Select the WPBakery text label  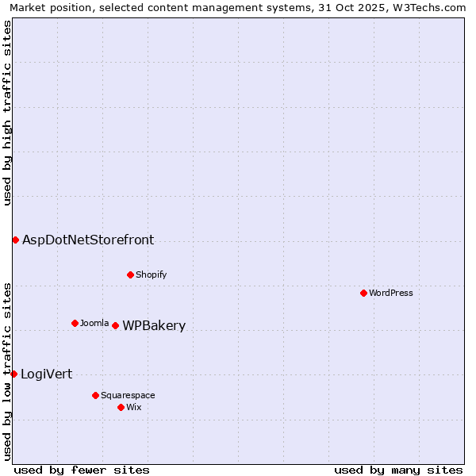(x=154, y=326)
